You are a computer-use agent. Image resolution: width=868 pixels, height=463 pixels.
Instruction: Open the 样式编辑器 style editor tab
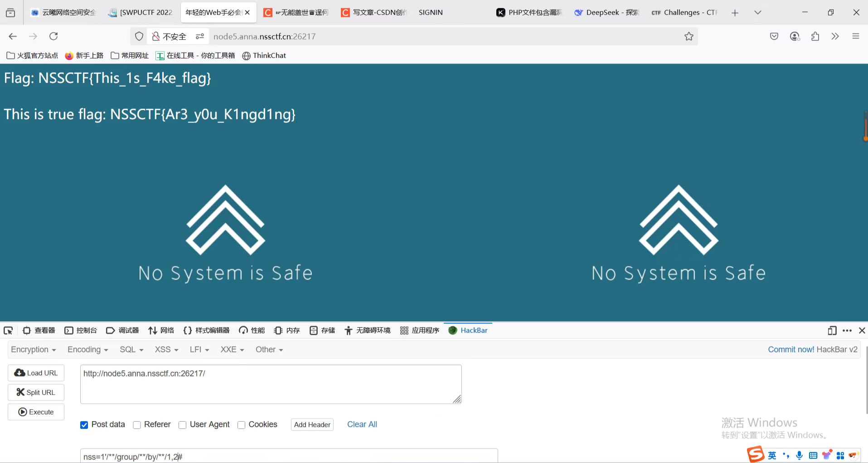[206, 331]
